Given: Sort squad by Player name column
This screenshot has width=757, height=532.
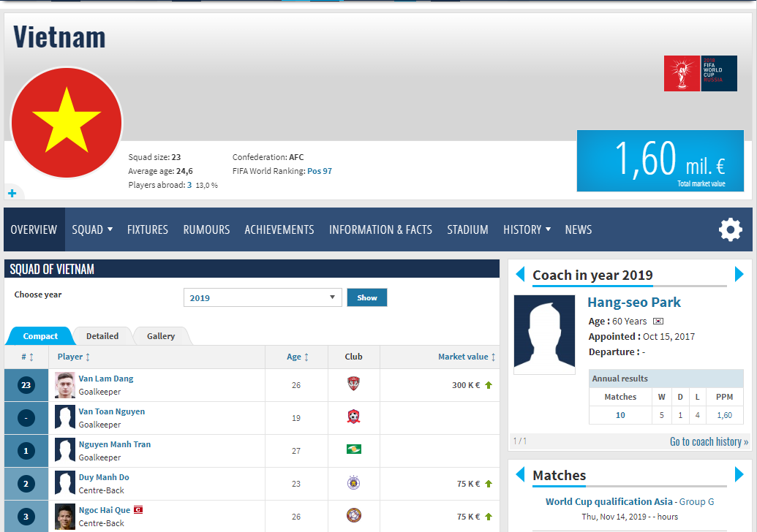Looking at the screenshot, I should pos(73,357).
